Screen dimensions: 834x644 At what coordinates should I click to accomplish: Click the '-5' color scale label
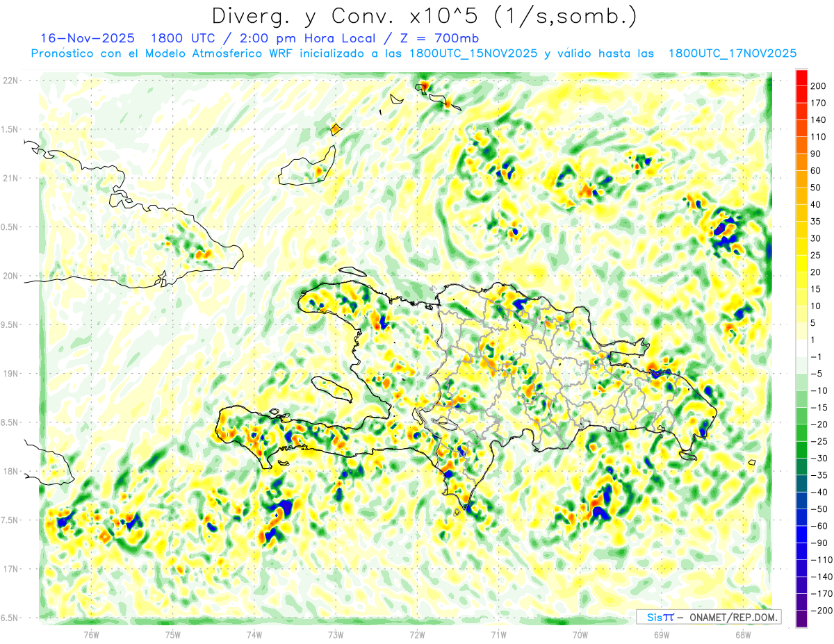click(x=817, y=374)
